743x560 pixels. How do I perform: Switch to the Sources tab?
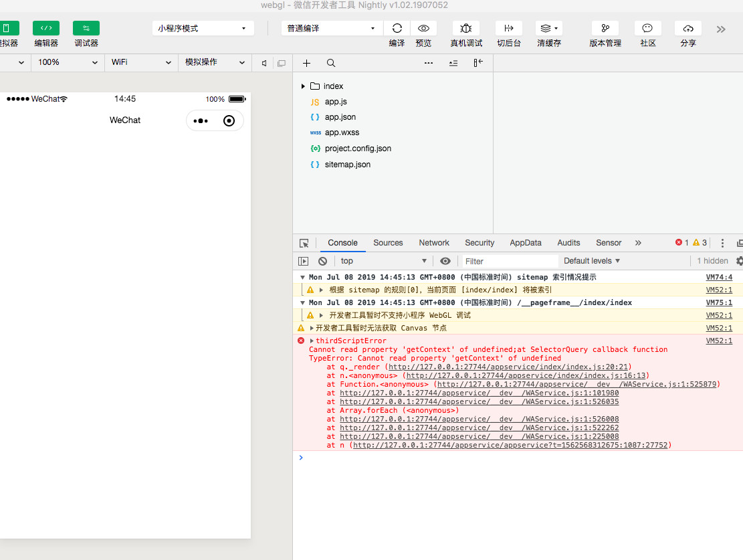388,243
